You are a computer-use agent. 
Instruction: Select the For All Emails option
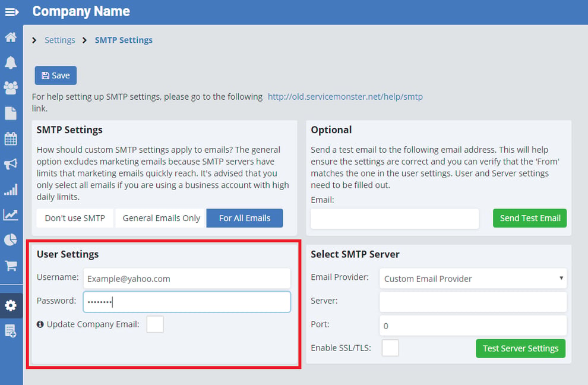[x=245, y=218]
